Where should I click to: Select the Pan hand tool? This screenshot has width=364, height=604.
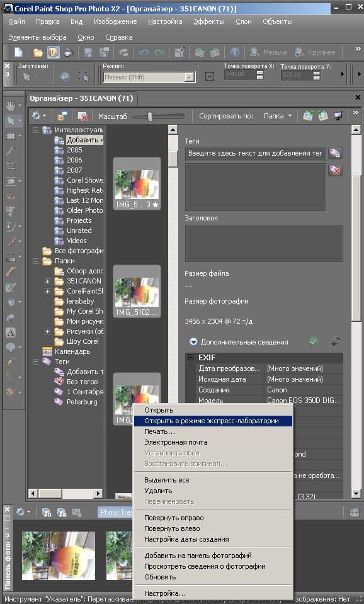(11, 106)
